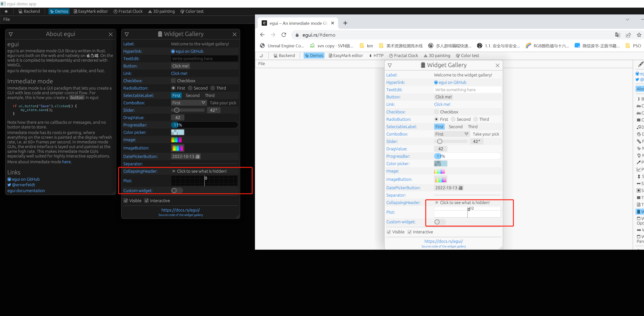
Task: Open EasyMark editor tab in native app
Action: click(91, 11)
